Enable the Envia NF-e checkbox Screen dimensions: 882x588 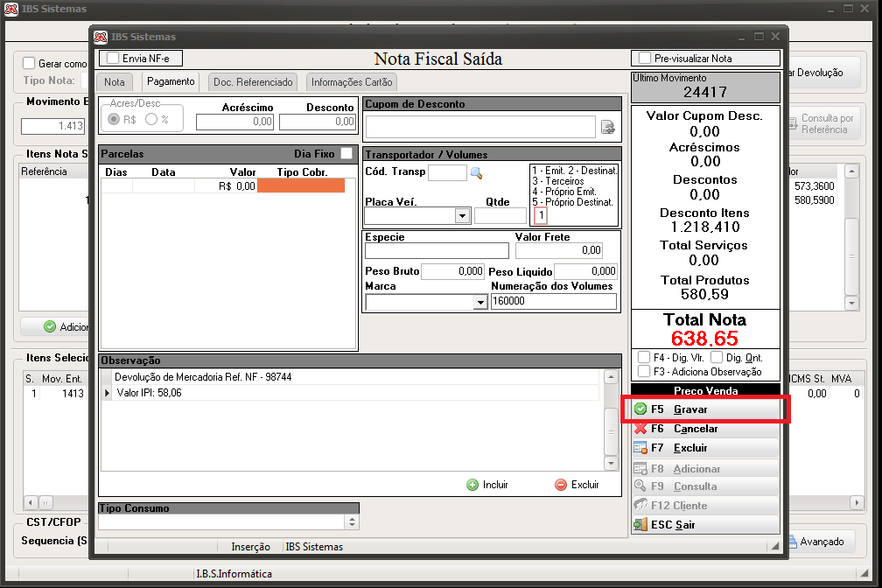pos(113,58)
